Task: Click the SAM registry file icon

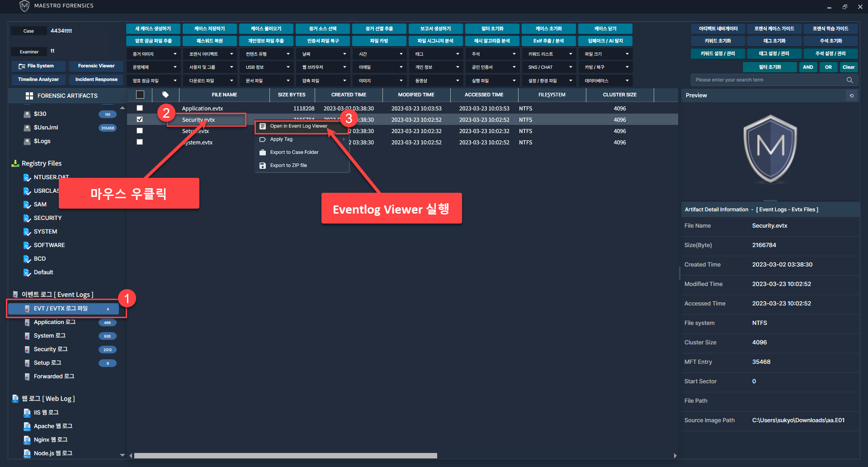Action: [27, 205]
